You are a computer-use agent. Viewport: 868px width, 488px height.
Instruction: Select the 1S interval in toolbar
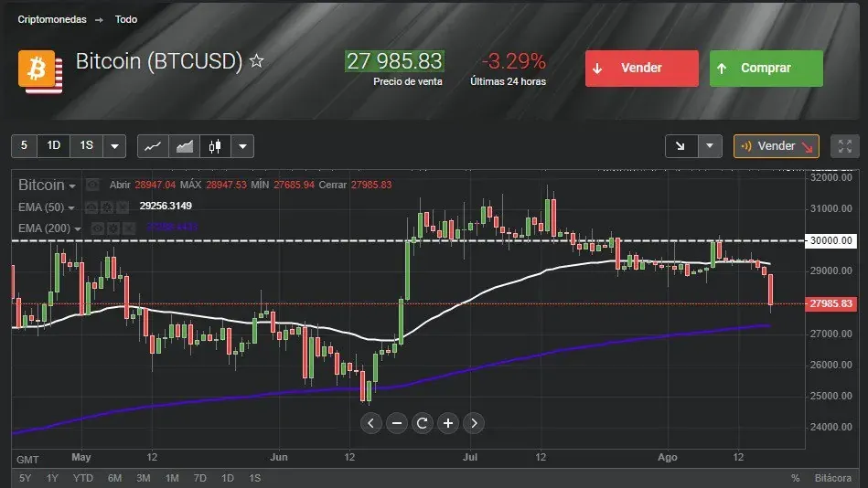click(x=86, y=146)
